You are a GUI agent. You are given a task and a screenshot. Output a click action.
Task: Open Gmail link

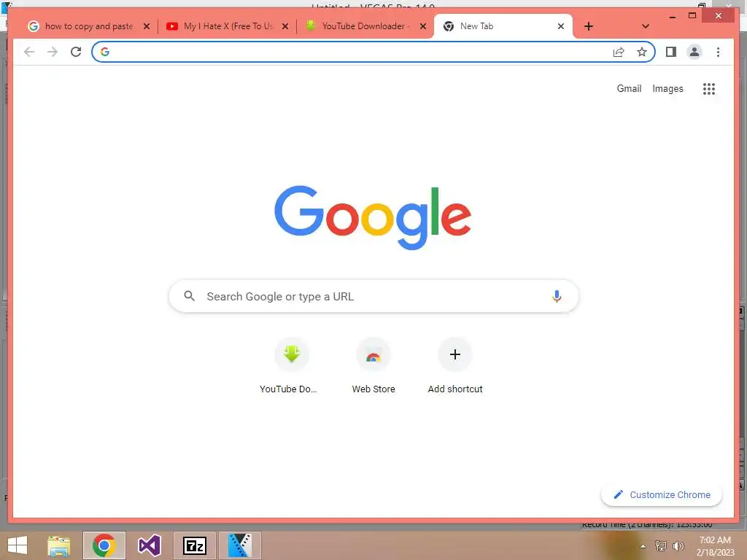[x=629, y=88]
